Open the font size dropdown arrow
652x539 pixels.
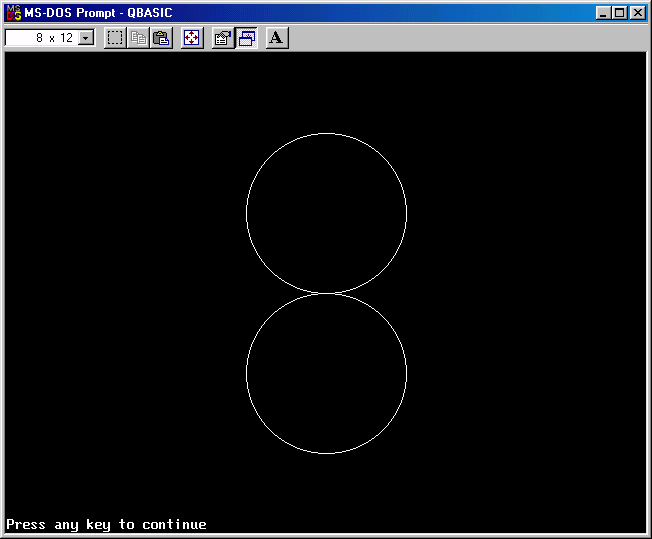point(85,38)
